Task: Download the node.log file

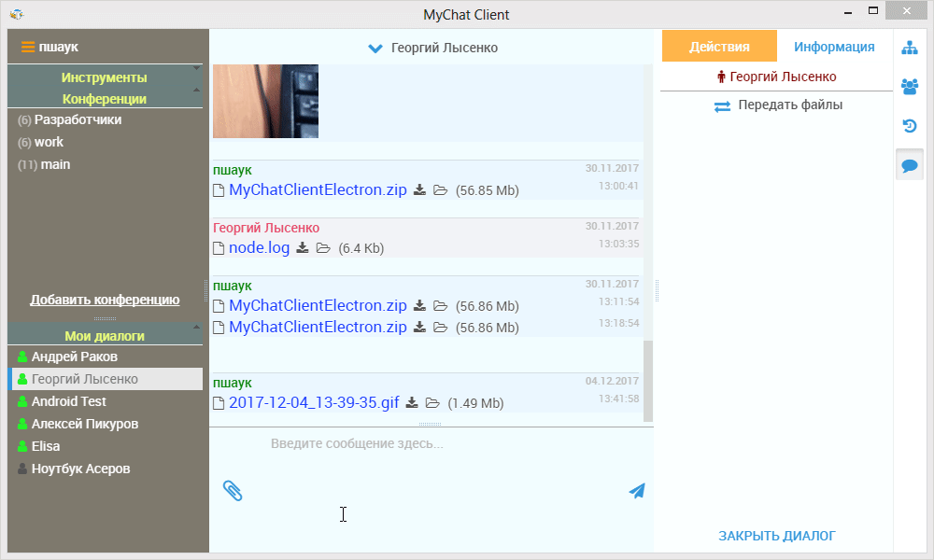Action: pyautogui.click(x=303, y=247)
